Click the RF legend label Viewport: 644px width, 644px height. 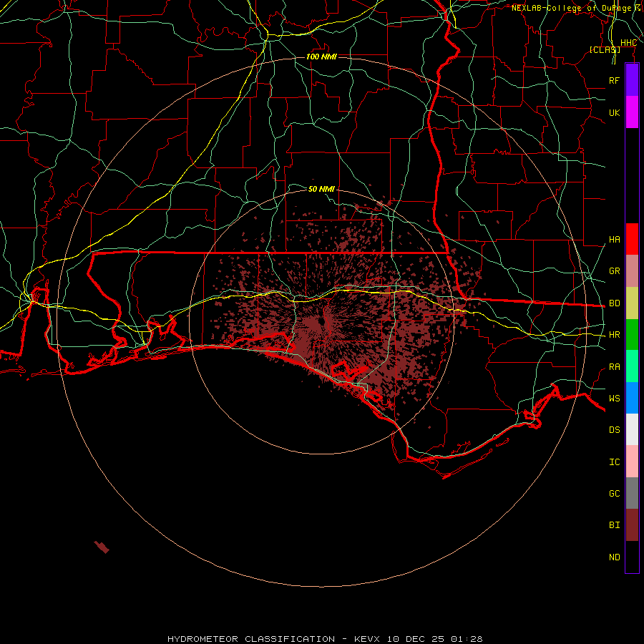pos(614,80)
